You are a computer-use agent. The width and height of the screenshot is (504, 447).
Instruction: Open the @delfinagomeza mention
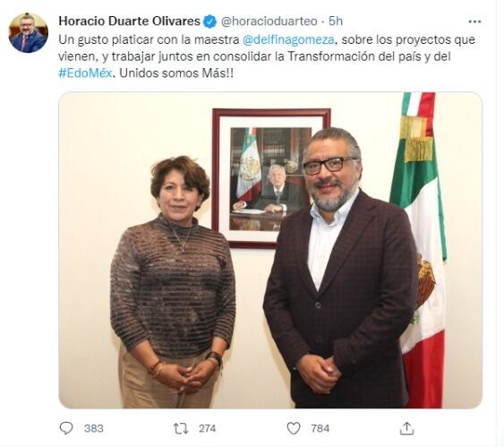[x=288, y=39]
